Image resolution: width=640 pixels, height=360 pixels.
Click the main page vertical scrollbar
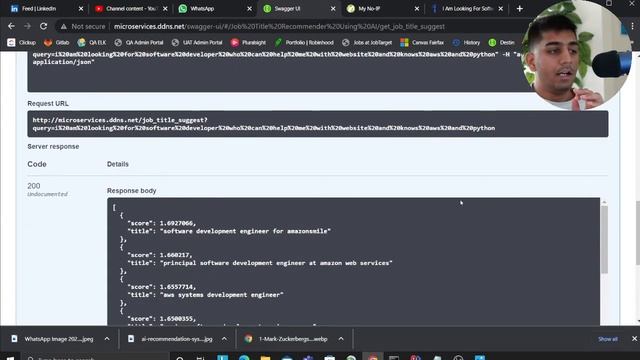637,233
